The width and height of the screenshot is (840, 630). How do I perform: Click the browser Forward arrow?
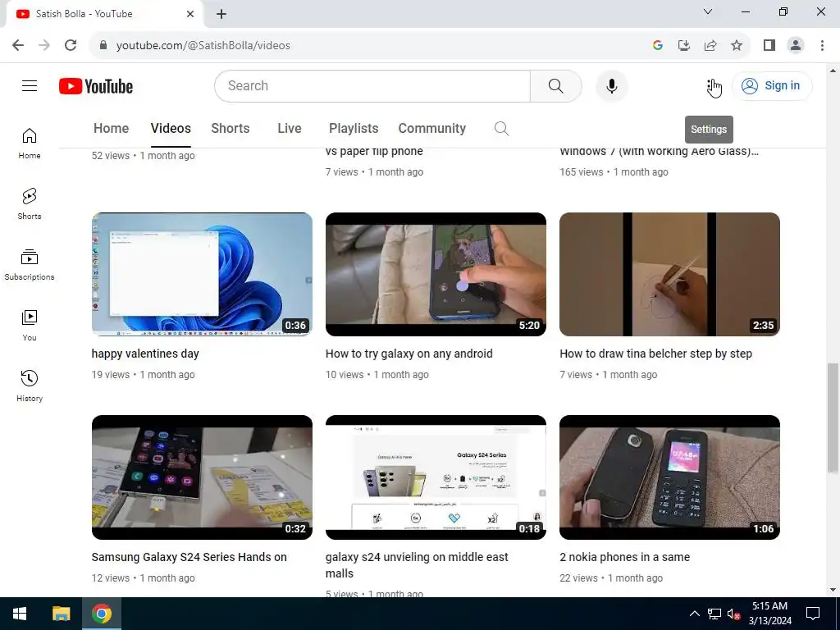(x=44, y=45)
